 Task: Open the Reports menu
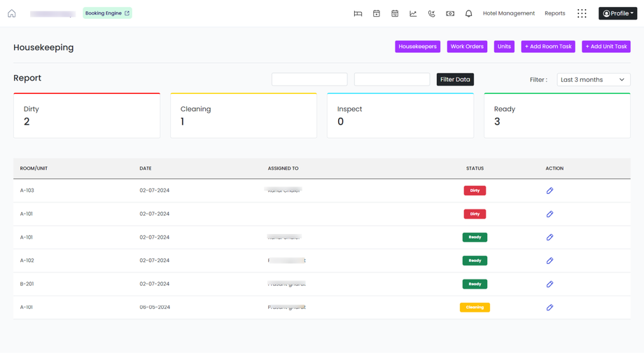pos(555,13)
